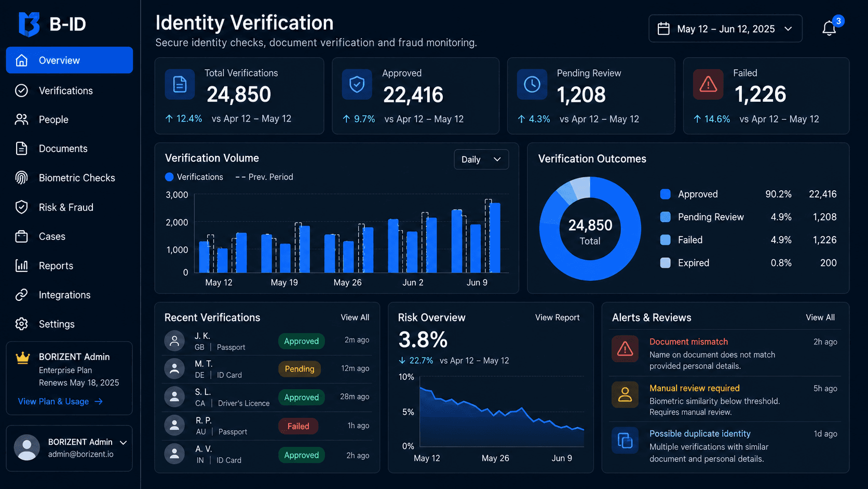Screen dimensions: 868x489
Task: Click the Expired legend color swatch
Action: pyautogui.click(x=665, y=263)
